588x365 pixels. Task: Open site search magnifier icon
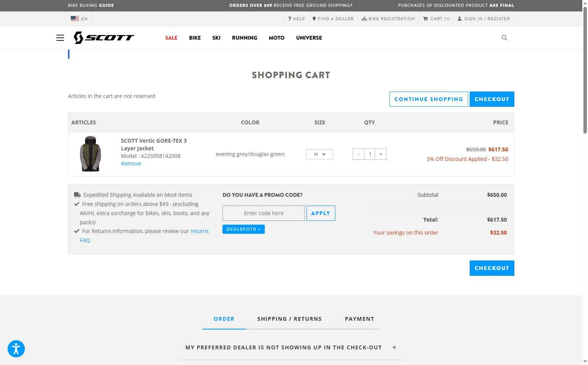click(x=504, y=38)
